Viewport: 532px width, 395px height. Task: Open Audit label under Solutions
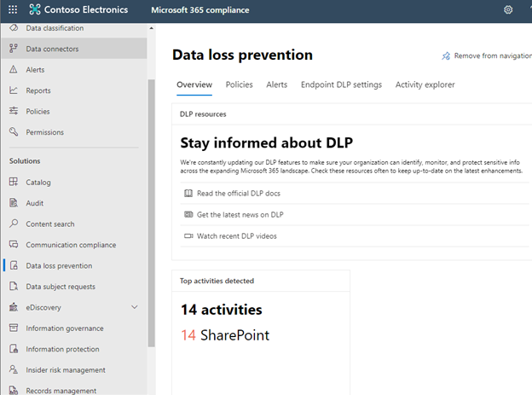click(x=35, y=203)
